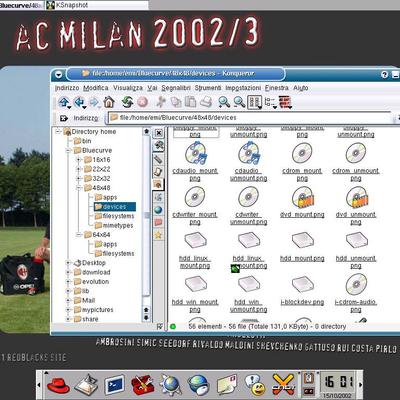Open the Indirizzo menu
Image resolution: width=400 pixels, height=400 pixels.
[67, 88]
